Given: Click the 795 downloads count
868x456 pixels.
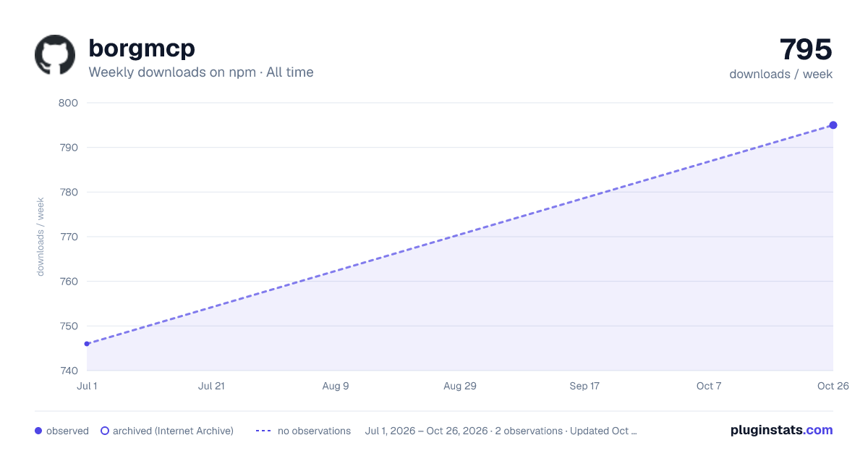Looking at the screenshot, I should [x=806, y=49].
